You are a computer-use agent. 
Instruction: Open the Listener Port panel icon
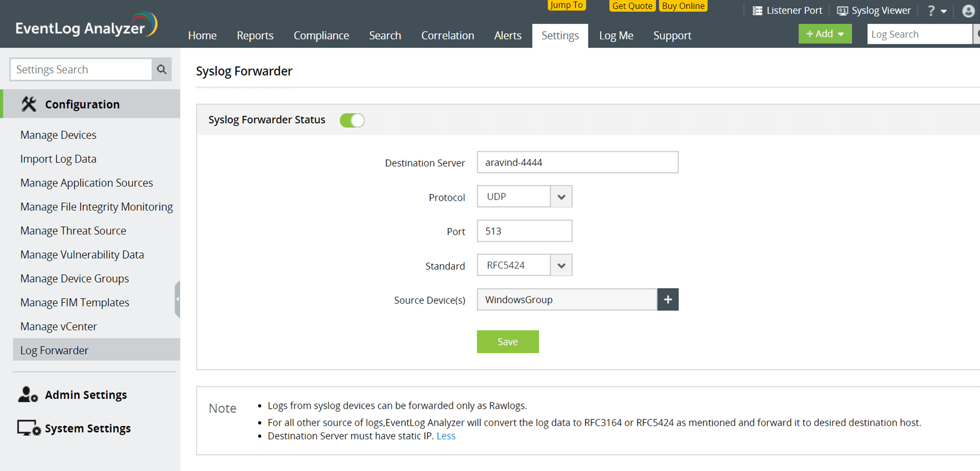tap(757, 10)
